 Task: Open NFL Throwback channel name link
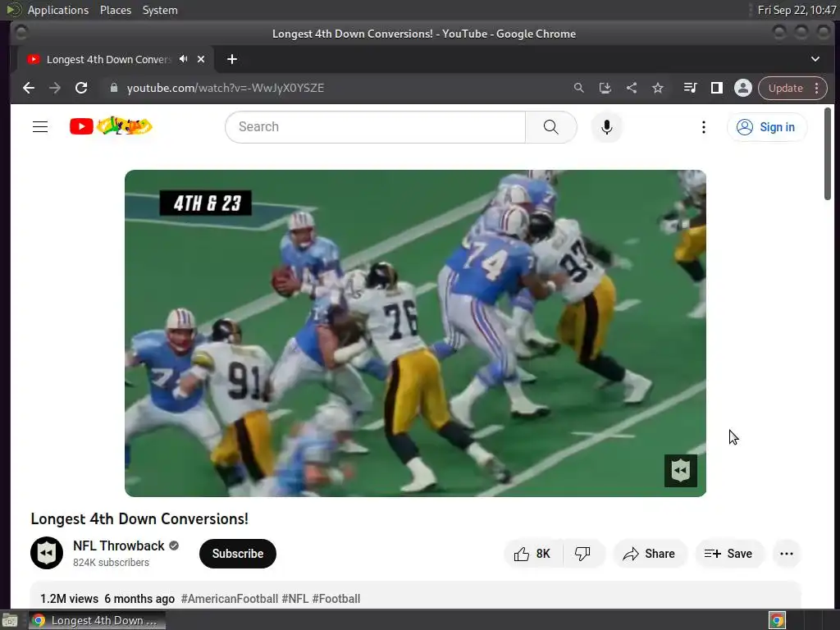pos(119,546)
